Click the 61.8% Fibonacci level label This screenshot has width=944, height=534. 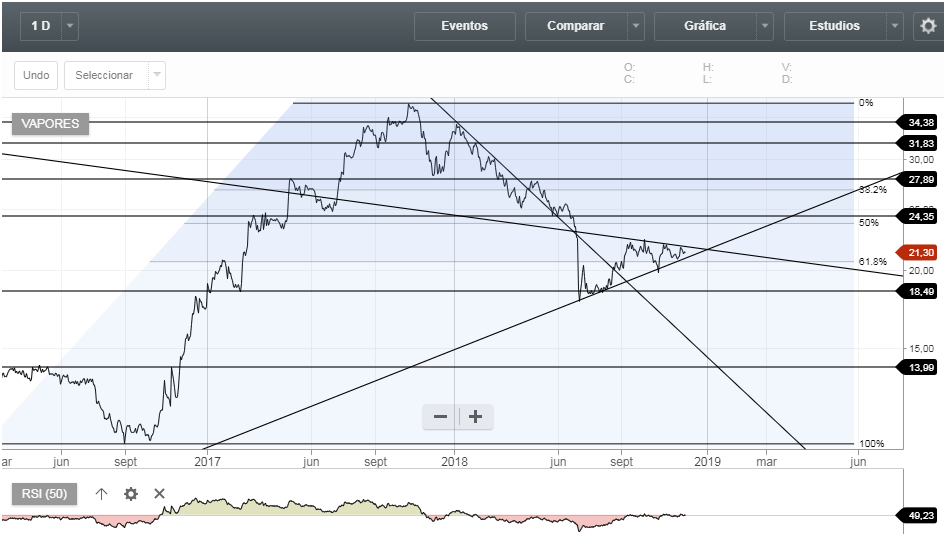[x=873, y=262]
